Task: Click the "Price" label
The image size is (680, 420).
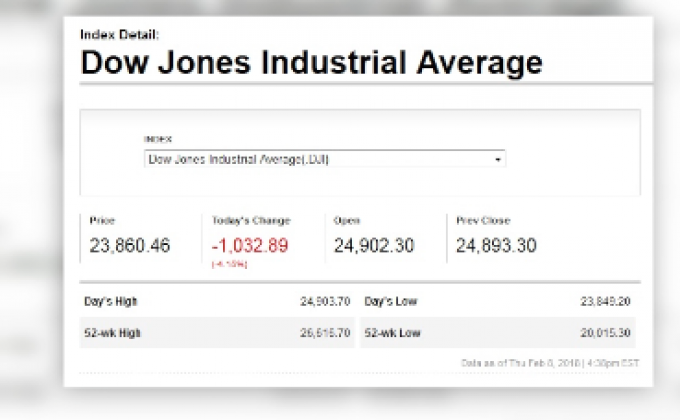Action: tap(102, 220)
